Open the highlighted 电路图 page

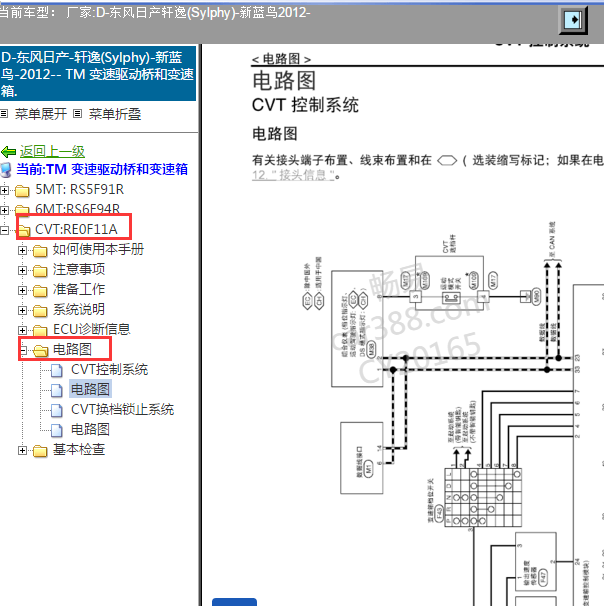pos(91,389)
